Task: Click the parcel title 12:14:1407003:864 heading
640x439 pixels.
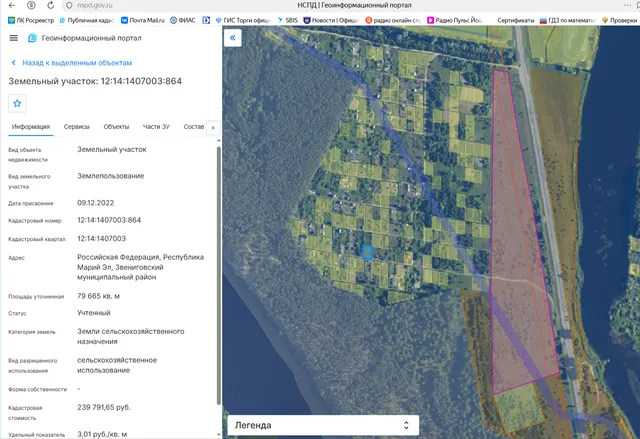Action: pyautogui.click(x=95, y=81)
